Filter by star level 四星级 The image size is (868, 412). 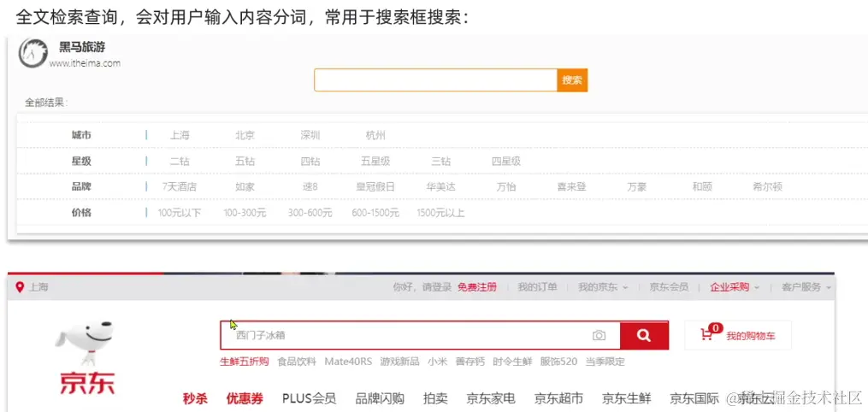[506, 162]
